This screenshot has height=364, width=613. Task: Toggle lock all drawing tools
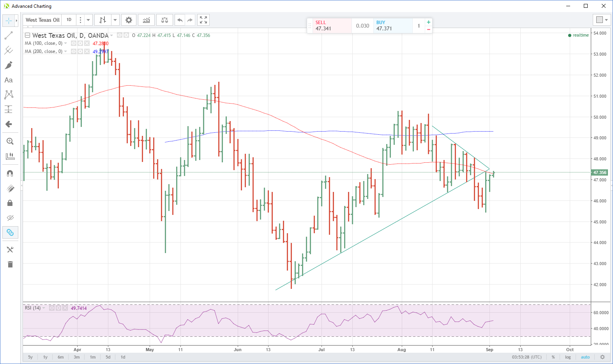[x=10, y=203]
